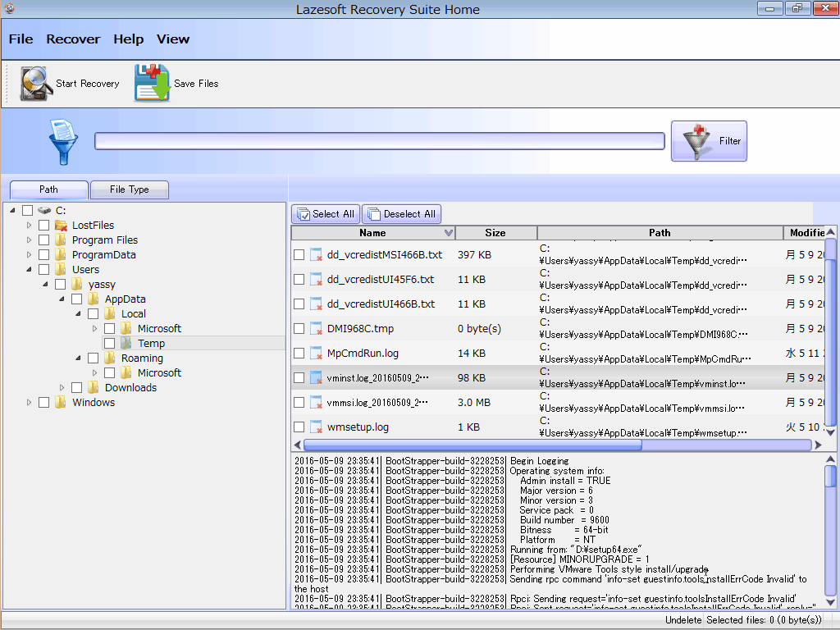Click the C: drive icon in tree
840x630 pixels.
coord(44,211)
